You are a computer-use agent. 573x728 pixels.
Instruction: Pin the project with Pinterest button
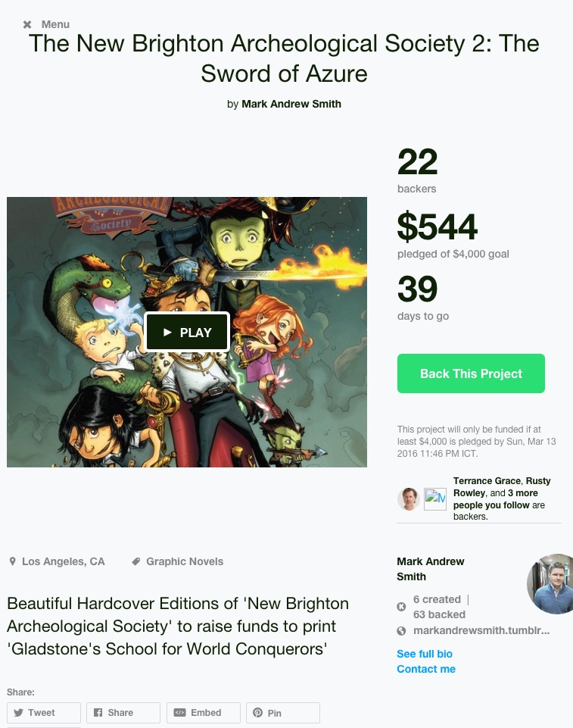click(283, 713)
